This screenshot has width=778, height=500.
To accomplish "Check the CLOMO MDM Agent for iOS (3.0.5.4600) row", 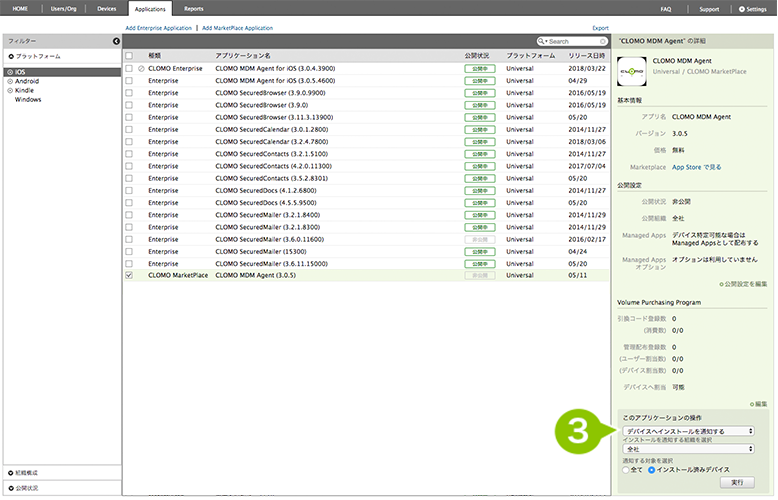I will coord(129,80).
